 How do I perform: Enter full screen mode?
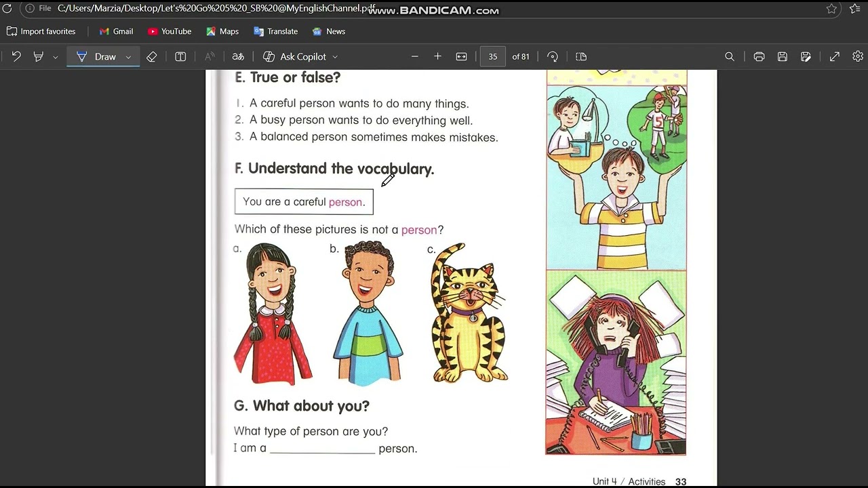click(x=835, y=57)
